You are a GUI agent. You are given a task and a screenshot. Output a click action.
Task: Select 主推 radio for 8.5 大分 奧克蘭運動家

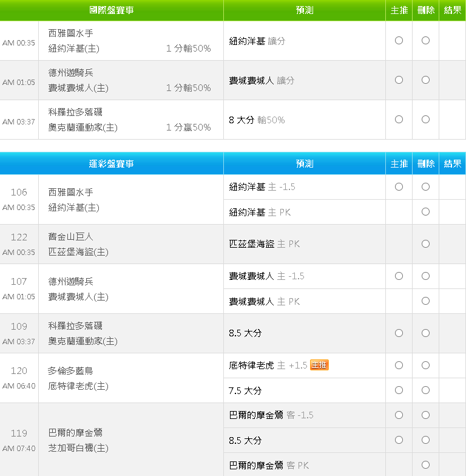tap(399, 333)
